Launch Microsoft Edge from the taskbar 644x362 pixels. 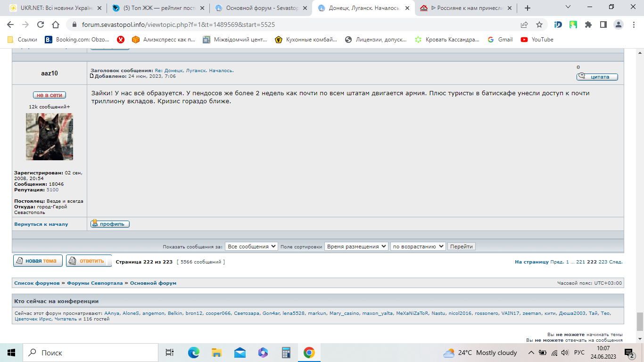(194, 352)
